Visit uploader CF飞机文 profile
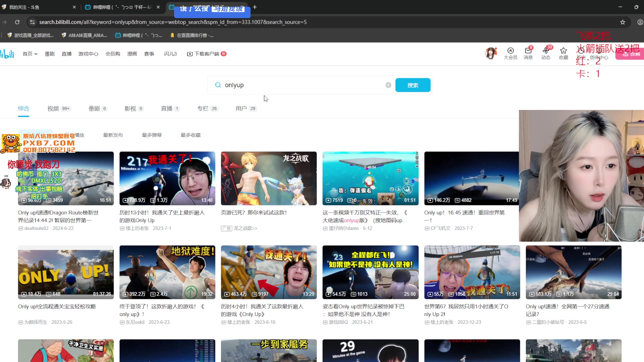The width and height of the screenshot is (644, 362). 440,228
